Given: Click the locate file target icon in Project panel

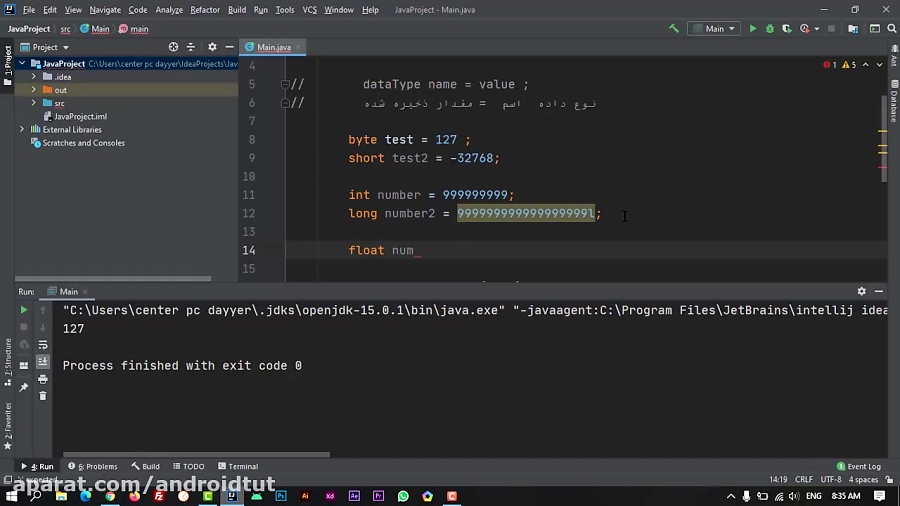Looking at the screenshot, I should click(173, 47).
